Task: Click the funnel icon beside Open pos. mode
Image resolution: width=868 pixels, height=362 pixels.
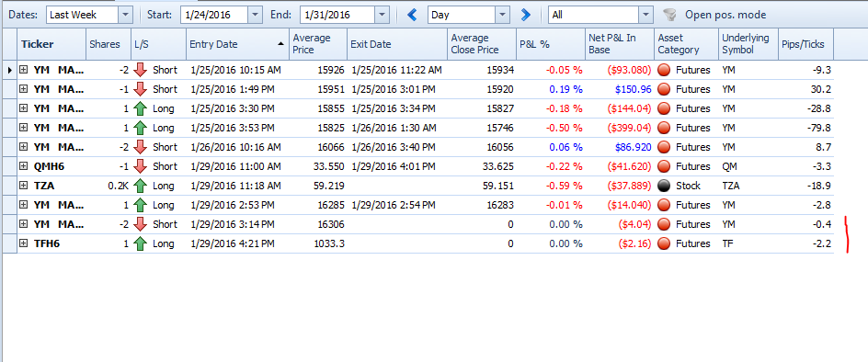Action: click(669, 15)
